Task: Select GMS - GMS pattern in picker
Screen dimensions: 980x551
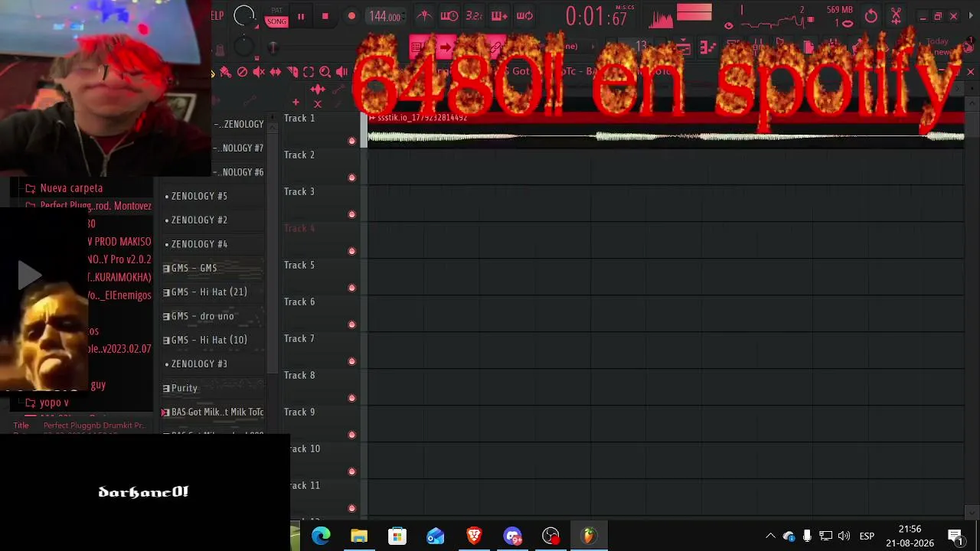Action: click(214, 268)
